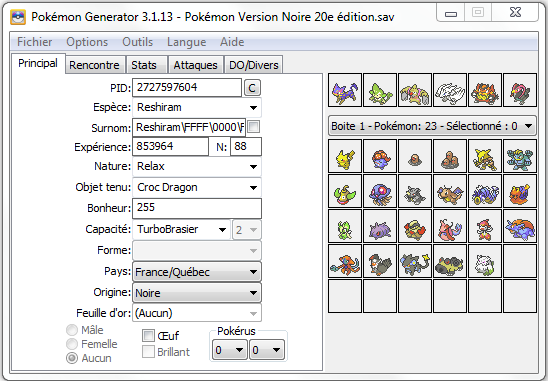Open the first Pokérus value dropdown
The image size is (548, 381).
pos(229,350)
